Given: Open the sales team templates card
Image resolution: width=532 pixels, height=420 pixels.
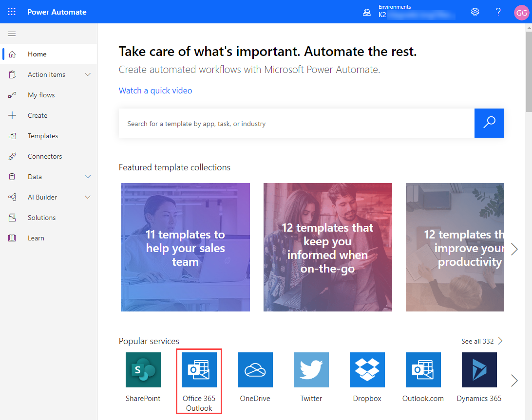Looking at the screenshot, I should (x=185, y=247).
